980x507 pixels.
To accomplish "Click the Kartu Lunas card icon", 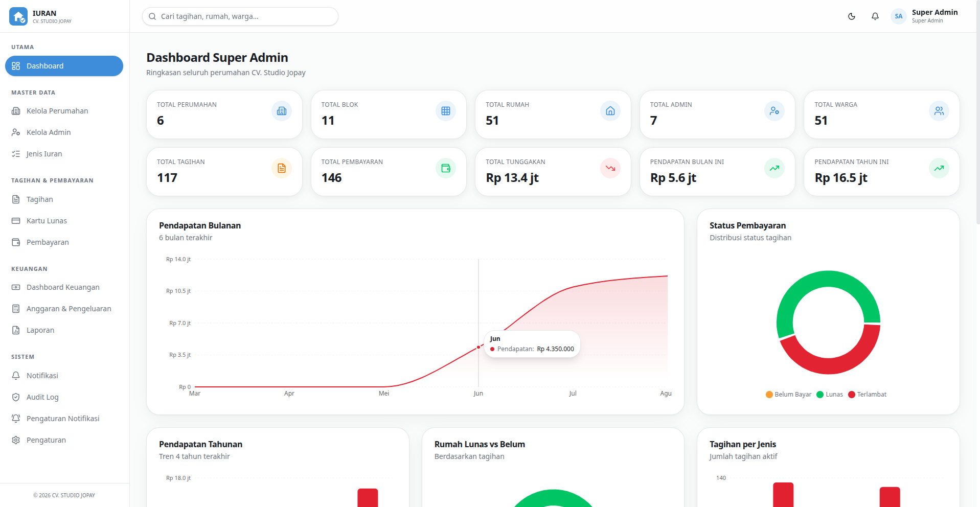I will 16,221.
